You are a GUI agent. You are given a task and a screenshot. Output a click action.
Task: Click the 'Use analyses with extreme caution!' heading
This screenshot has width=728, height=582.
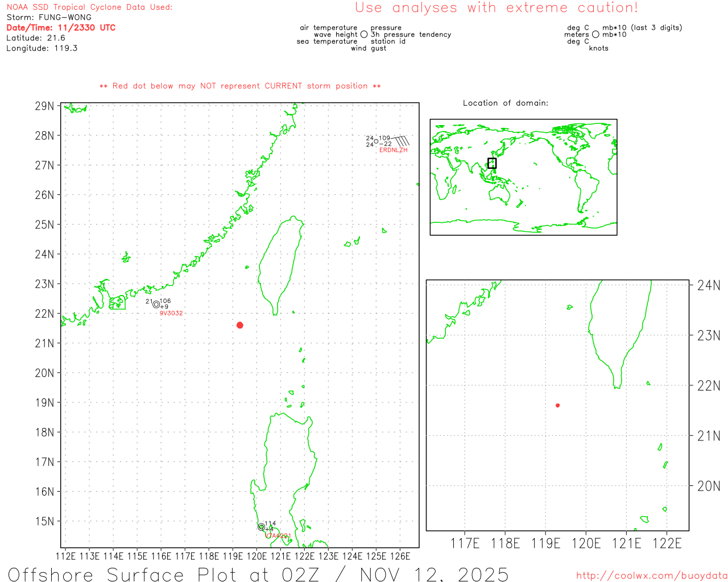[496, 8]
